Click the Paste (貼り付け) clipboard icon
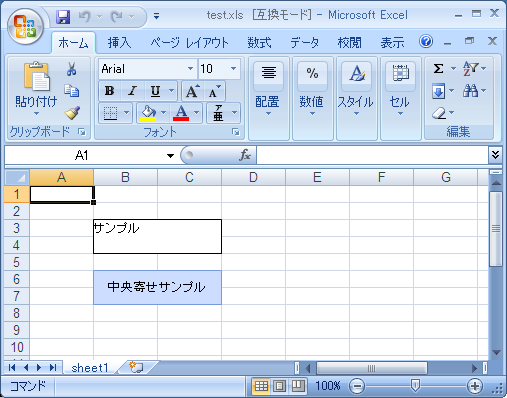 click(36, 76)
